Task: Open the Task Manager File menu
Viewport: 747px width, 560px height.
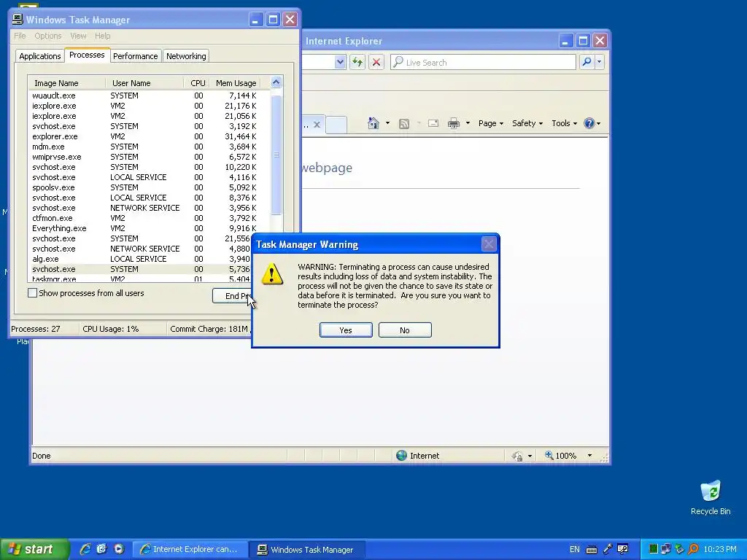Action: (20, 36)
